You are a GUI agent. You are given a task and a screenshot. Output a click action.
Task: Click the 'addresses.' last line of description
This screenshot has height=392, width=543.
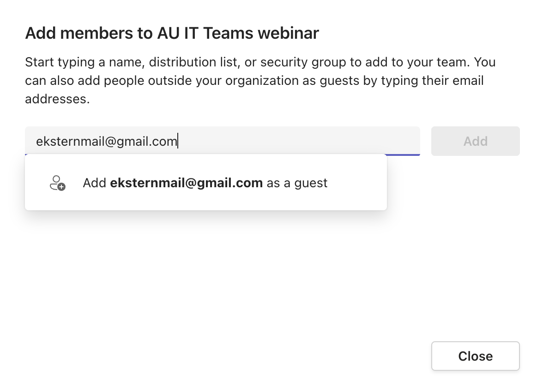(57, 99)
